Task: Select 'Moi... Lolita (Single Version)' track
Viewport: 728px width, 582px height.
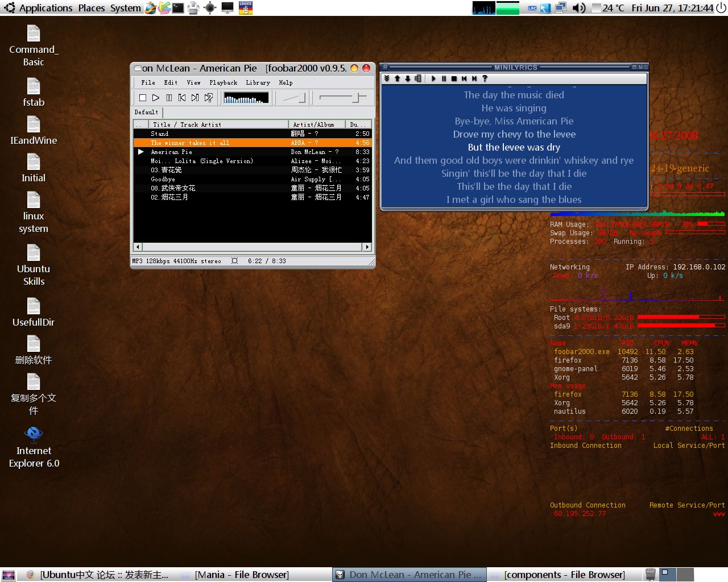Action: 253,161
